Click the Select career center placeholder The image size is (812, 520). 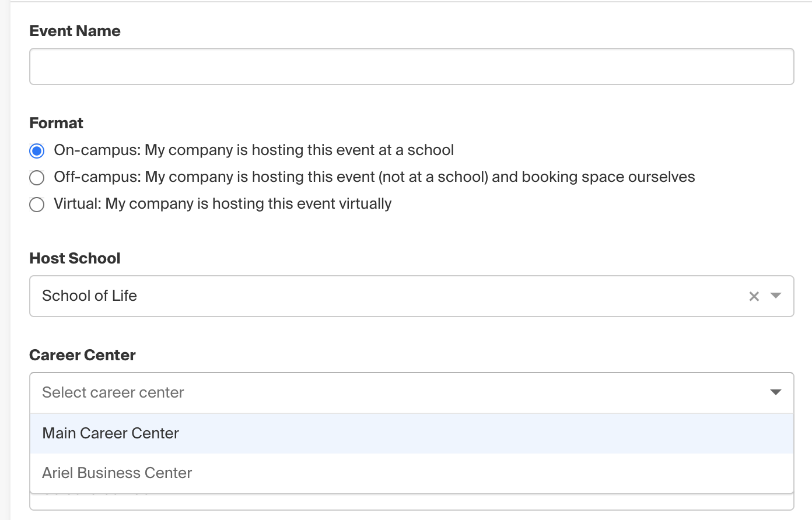pos(113,392)
